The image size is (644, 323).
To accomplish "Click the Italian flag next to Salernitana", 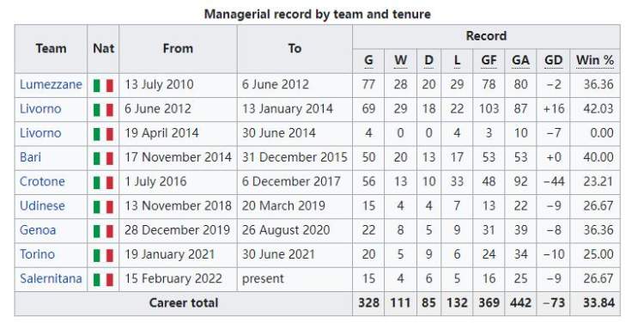I will [x=103, y=279].
